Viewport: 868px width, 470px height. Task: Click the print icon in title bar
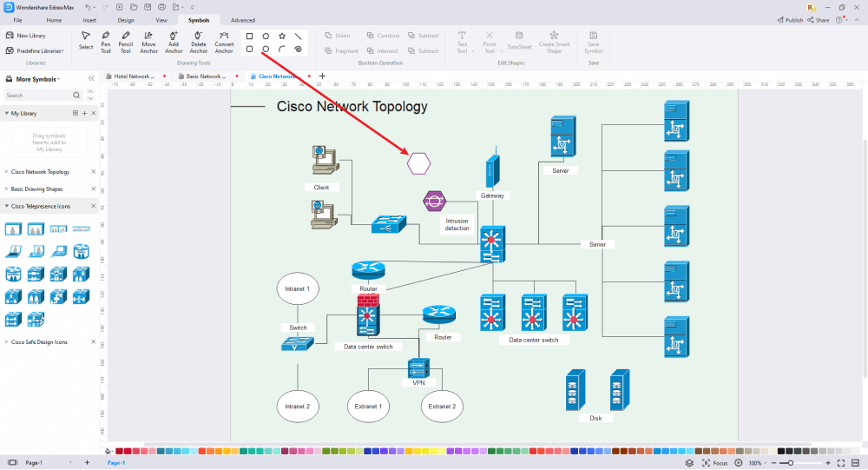click(x=161, y=7)
